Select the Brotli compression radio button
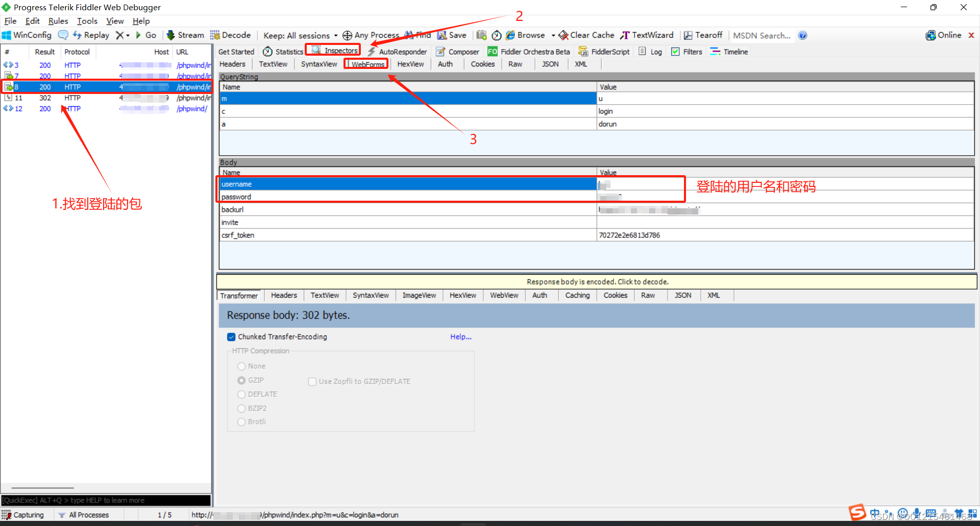The height and width of the screenshot is (526, 980). (x=241, y=422)
